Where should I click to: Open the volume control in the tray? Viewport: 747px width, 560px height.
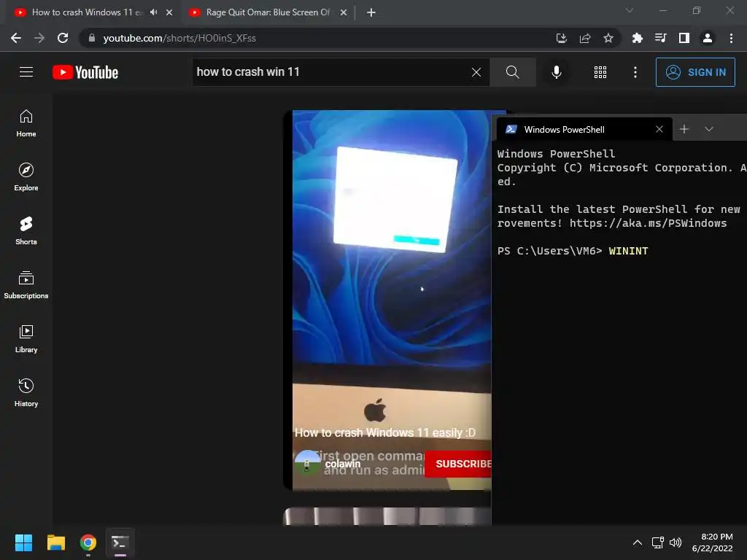[676, 542]
